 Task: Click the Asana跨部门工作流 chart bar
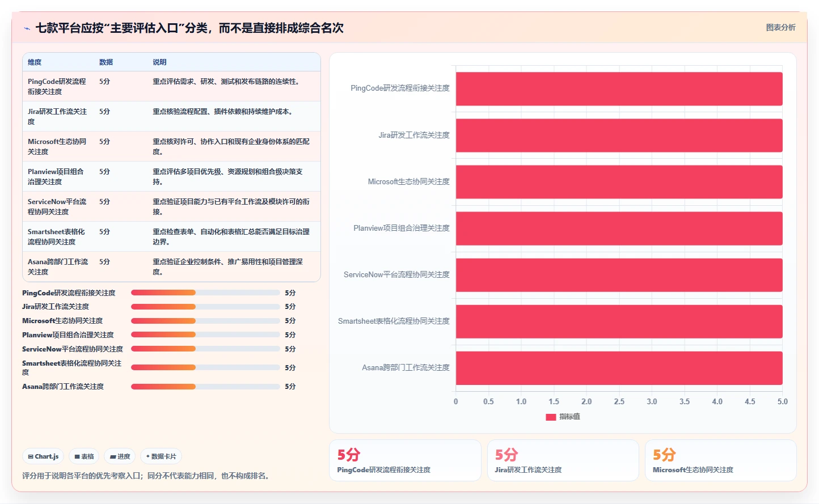point(619,368)
